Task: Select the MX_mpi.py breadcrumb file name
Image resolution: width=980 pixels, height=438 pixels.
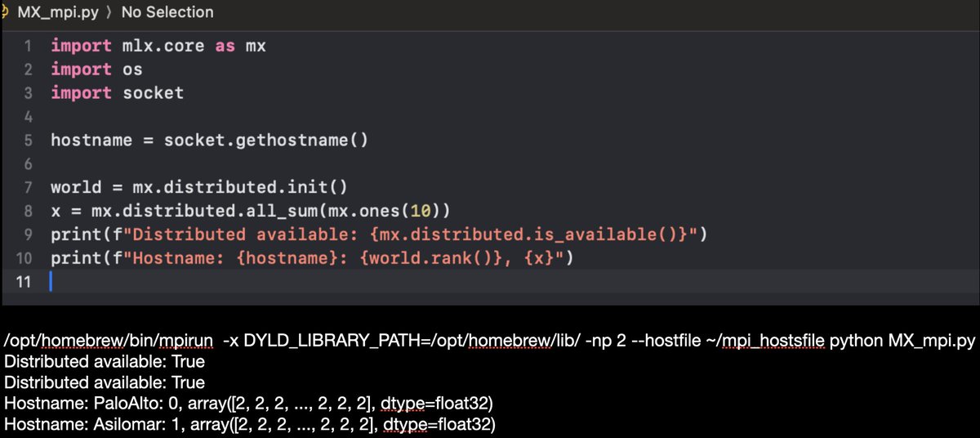Action: coord(58,12)
